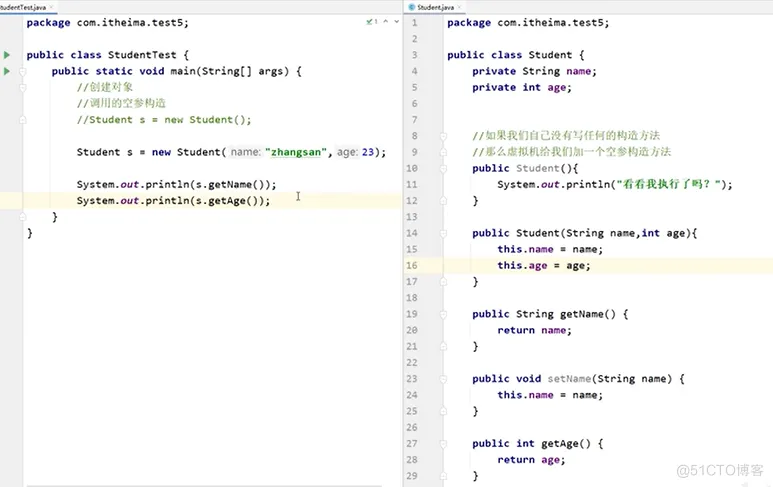Run the StudentTest class from gutter arrow
773x487 pixels.
(7, 55)
